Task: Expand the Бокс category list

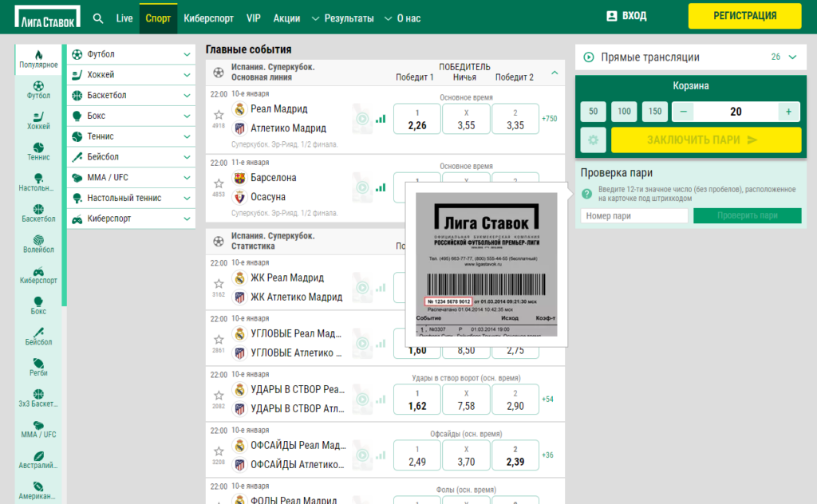Action: [x=187, y=116]
